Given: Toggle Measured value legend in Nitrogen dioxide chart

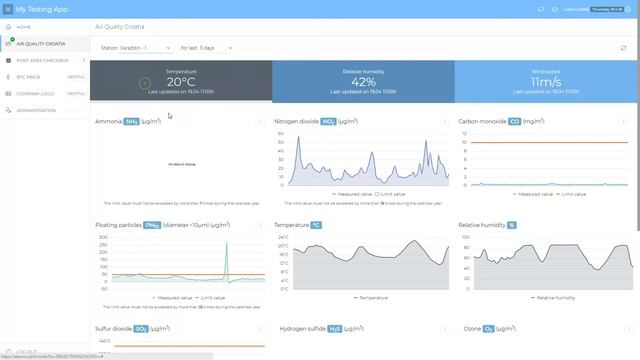Looking at the screenshot, I should pyautogui.click(x=351, y=194).
